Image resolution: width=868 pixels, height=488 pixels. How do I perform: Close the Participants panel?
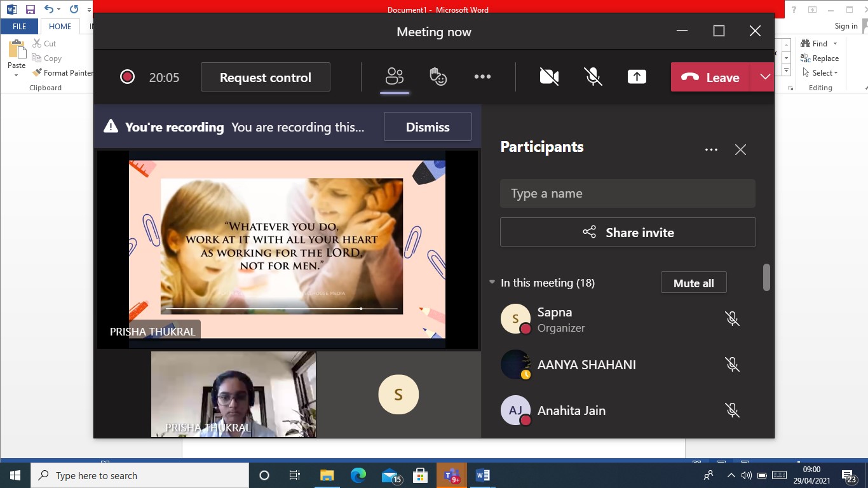(x=740, y=150)
